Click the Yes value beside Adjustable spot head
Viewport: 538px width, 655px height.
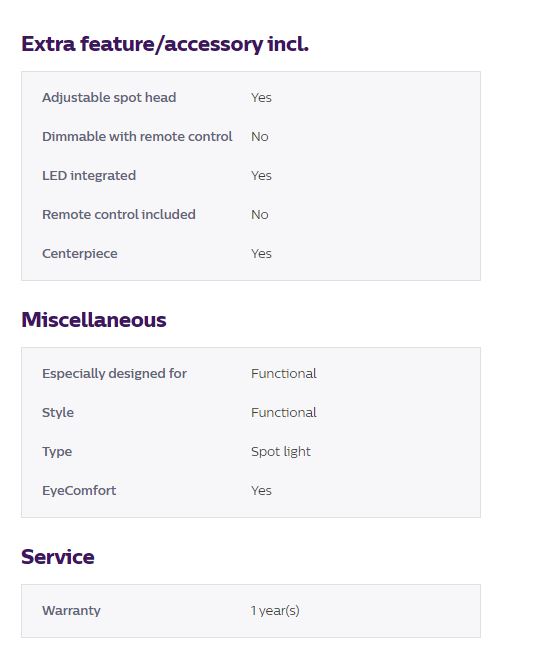pyautogui.click(x=261, y=98)
